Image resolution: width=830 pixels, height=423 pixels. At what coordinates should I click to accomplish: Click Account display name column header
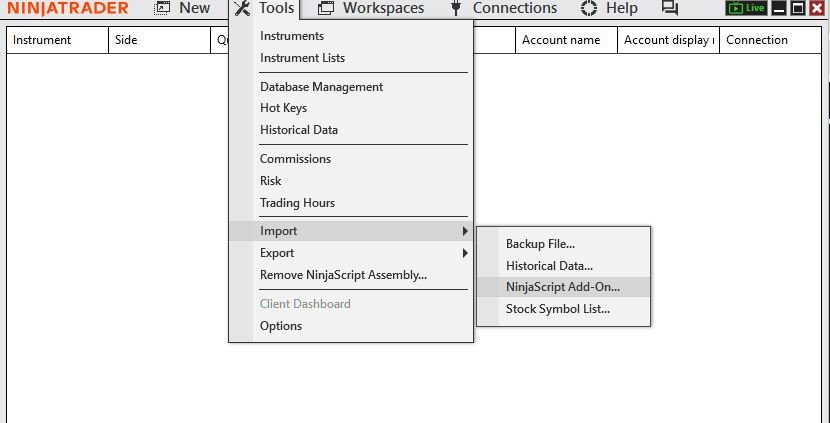tap(669, 40)
